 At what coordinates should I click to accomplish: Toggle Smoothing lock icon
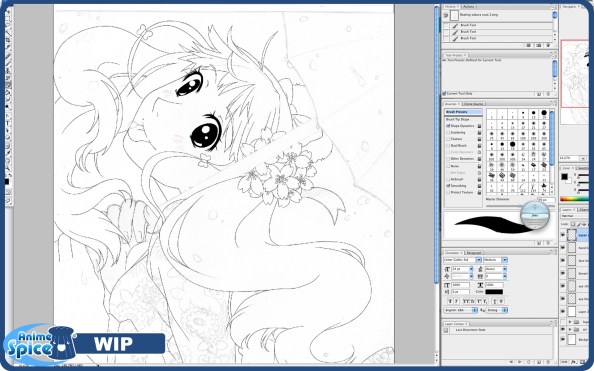click(x=479, y=186)
